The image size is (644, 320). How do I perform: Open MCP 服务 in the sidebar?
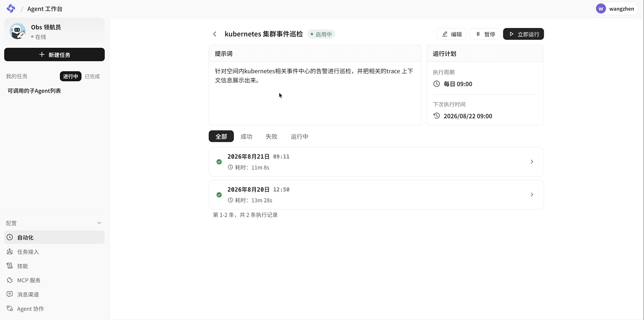(54, 280)
